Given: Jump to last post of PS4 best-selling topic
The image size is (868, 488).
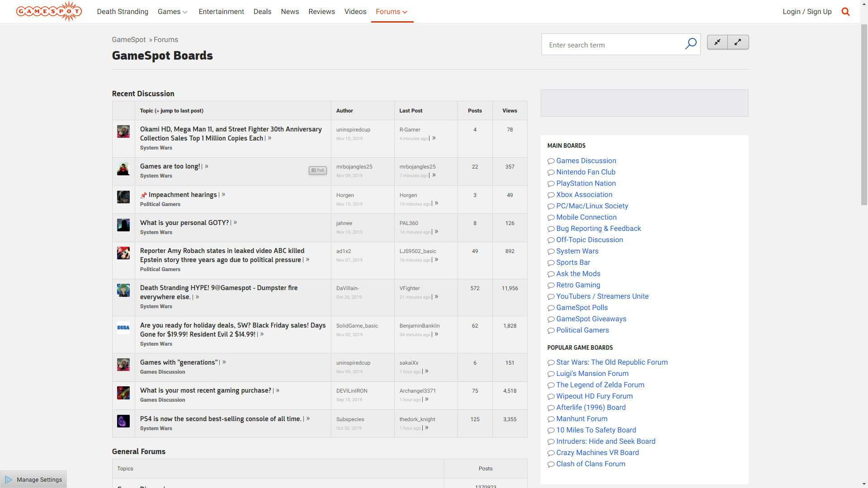Looking at the screenshot, I should [308, 419].
